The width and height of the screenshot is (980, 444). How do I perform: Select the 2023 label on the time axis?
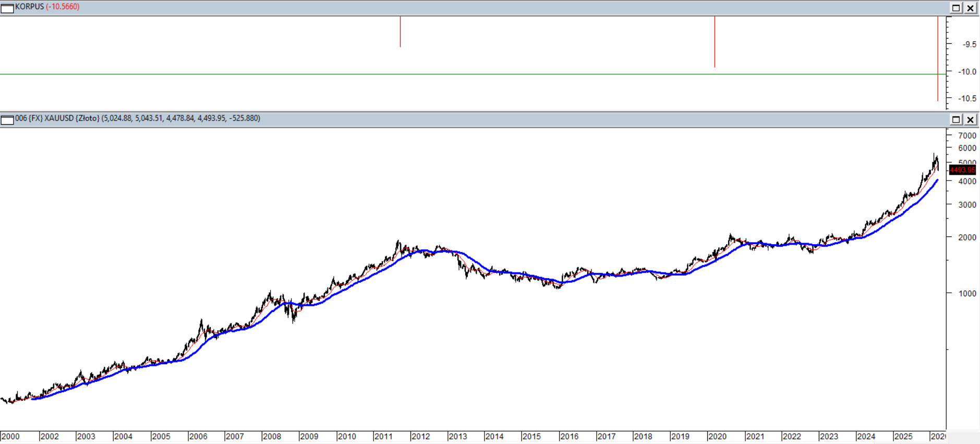click(x=829, y=437)
